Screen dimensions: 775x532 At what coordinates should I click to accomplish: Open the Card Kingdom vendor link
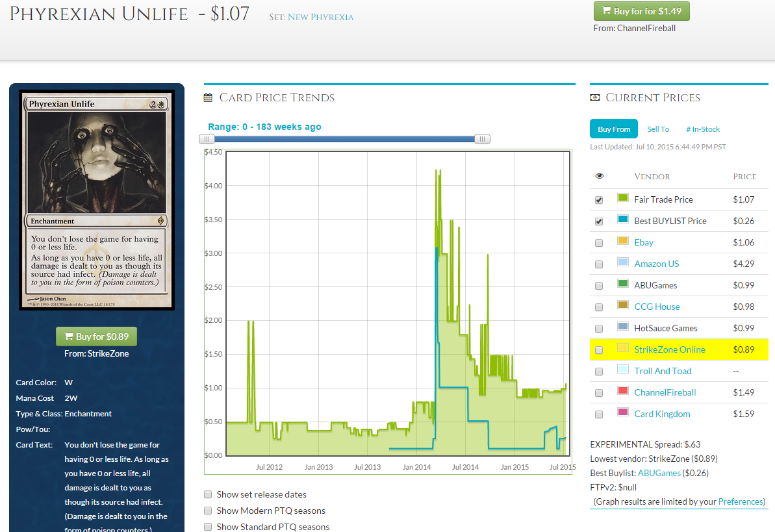tap(662, 414)
